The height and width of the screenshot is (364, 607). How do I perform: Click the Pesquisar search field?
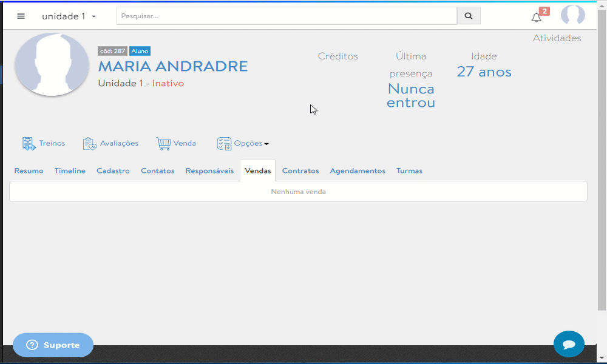click(x=287, y=16)
